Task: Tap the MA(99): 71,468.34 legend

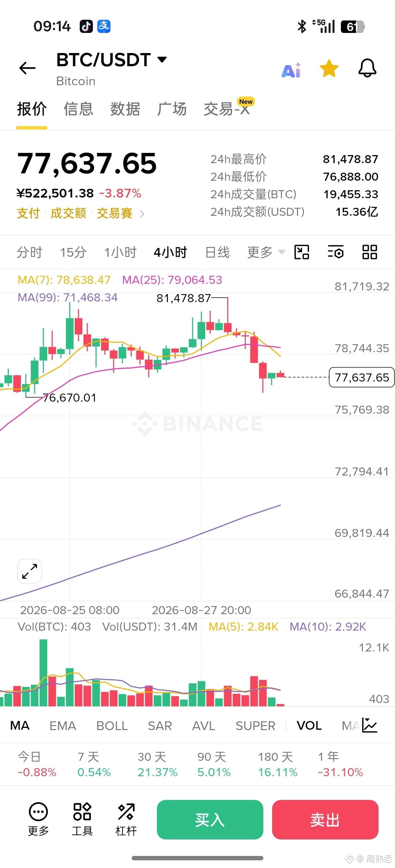Action: tap(68, 297)
